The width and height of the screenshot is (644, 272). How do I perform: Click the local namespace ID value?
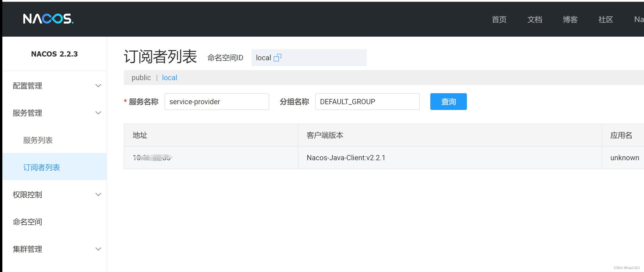[263, 58]
